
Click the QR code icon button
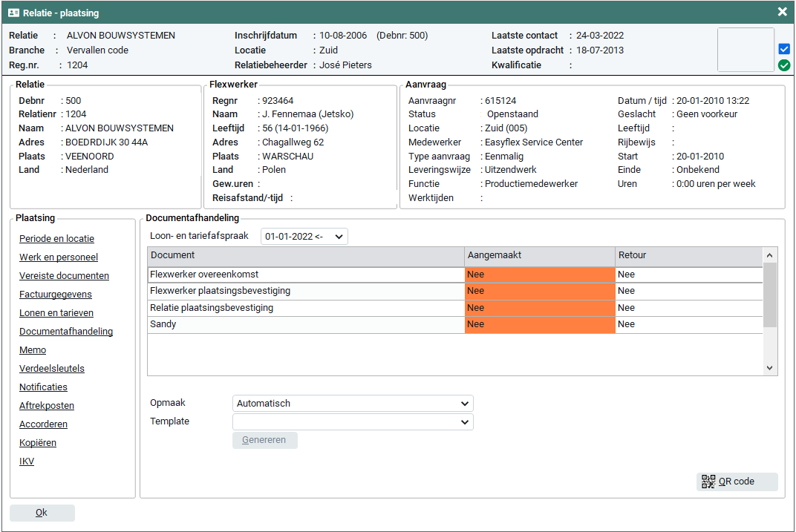(x=737, y=482)
